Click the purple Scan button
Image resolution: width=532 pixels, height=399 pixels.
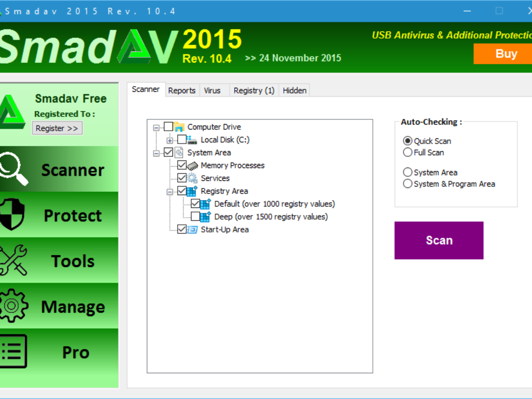pos(439,240)
